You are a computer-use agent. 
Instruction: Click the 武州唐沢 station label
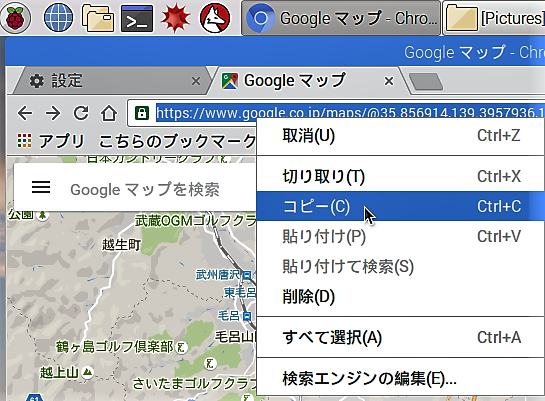click(218, 275)
